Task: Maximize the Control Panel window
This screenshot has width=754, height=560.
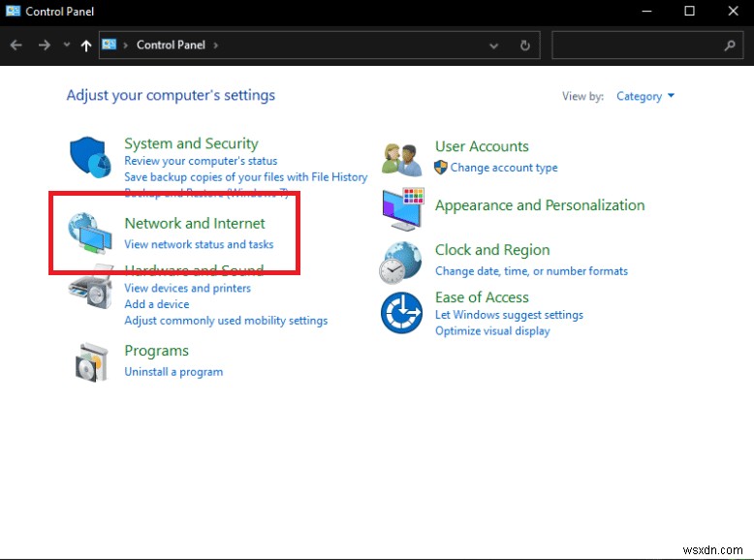Action: 689,11
